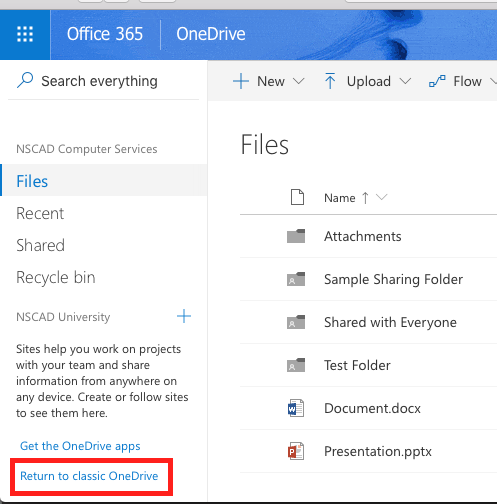Open Sample Sharing Folder name
The image size is (497, 504).
pyautogui.click(x=393, y=279)
